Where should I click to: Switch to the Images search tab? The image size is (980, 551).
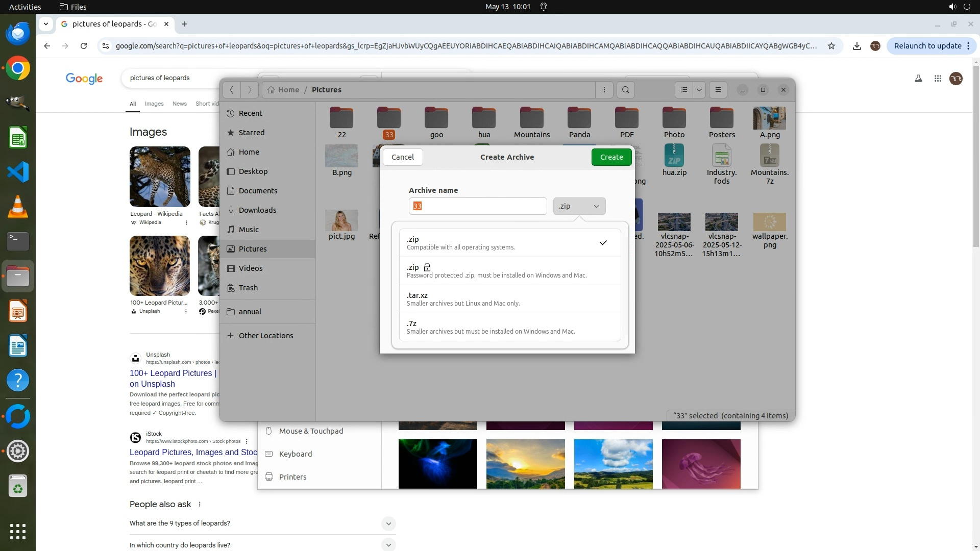click(x=154, y=104)
